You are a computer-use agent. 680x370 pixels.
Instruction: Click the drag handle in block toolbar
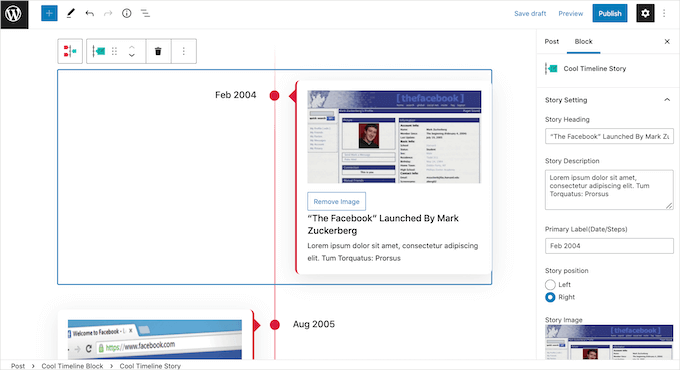pyautogui.click(x=114, y=51)
